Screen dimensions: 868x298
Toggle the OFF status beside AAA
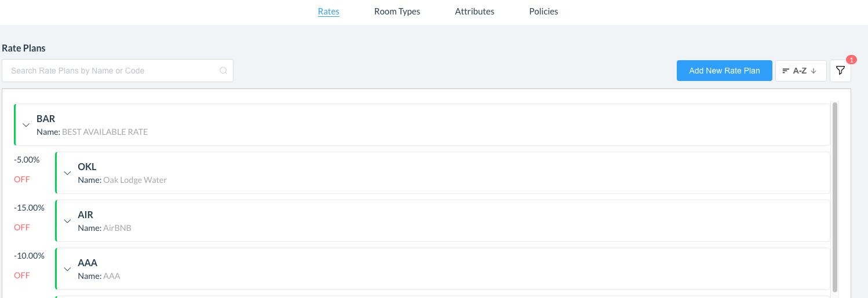tap(22, 275)
